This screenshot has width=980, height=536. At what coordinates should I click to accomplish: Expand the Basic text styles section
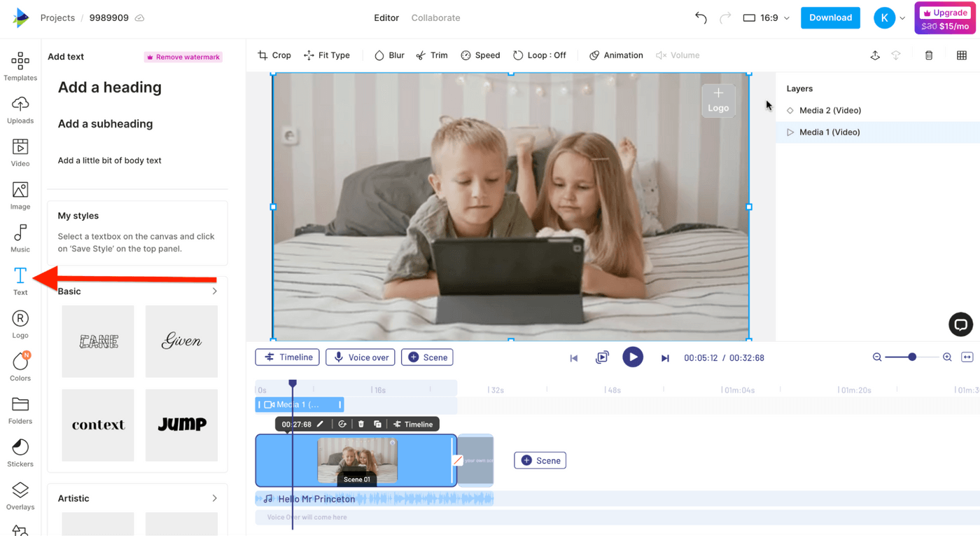click(214, 291)
